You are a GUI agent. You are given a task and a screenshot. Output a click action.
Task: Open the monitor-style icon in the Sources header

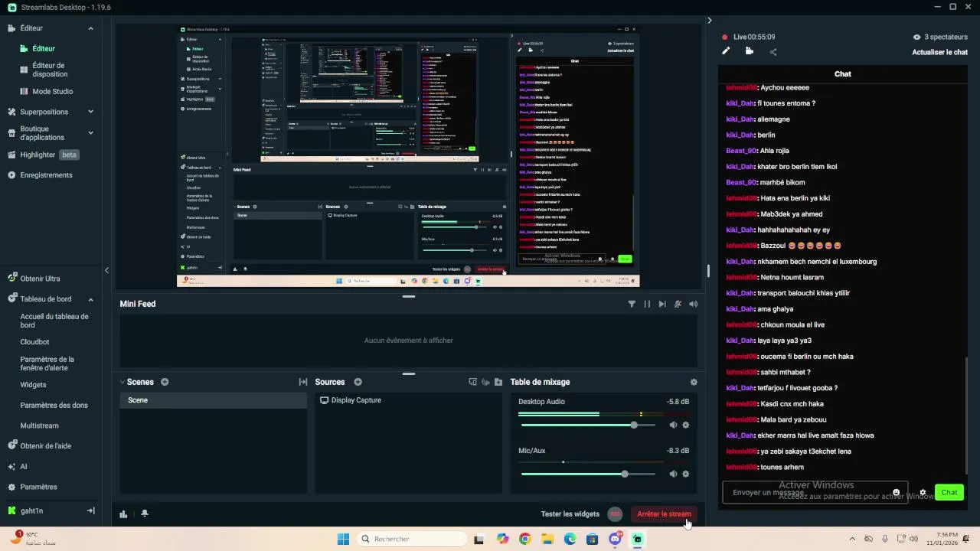[x=472, y=382]
